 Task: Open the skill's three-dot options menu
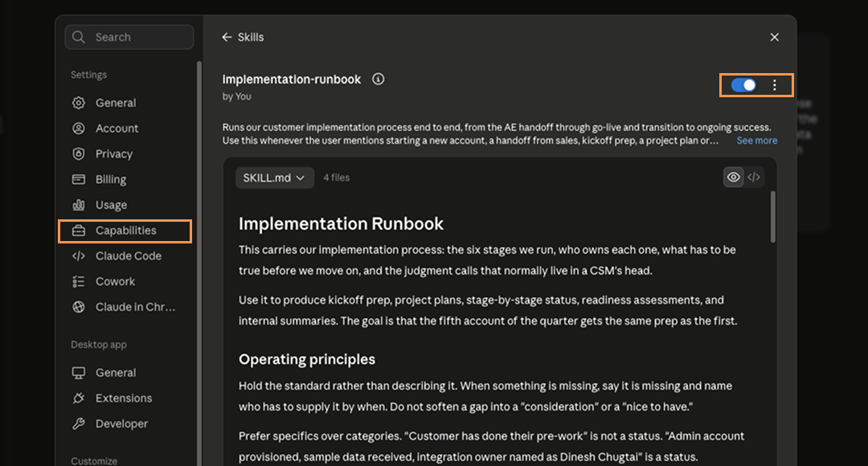[x=775, y=85]
